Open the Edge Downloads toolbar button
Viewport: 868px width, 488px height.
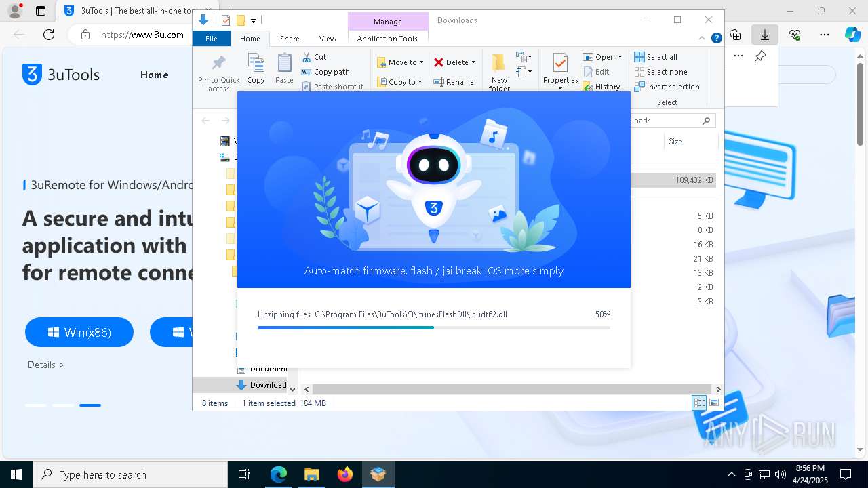tap(764, 35)
